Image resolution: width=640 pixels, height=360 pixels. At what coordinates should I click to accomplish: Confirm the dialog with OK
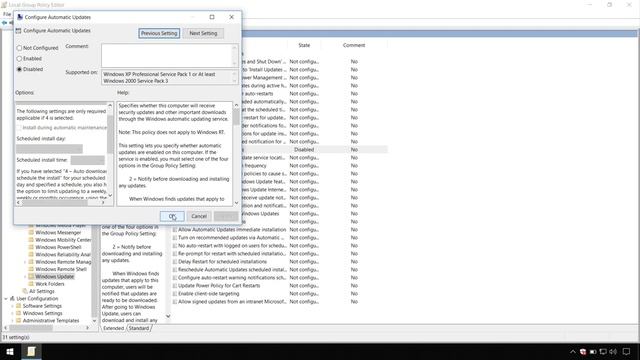[x=172, y=216]
